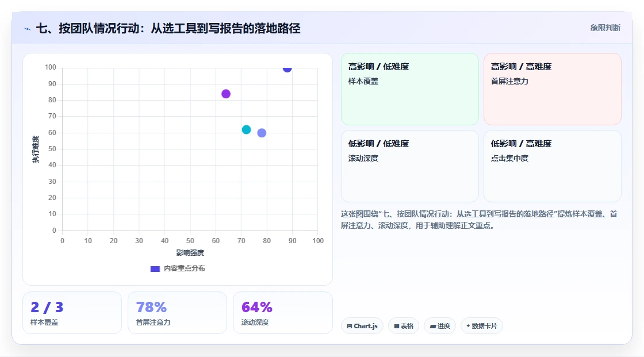
Task: Click the 内容重点分布 legend label
Action: pyautogui.click(x=185, y=268)
